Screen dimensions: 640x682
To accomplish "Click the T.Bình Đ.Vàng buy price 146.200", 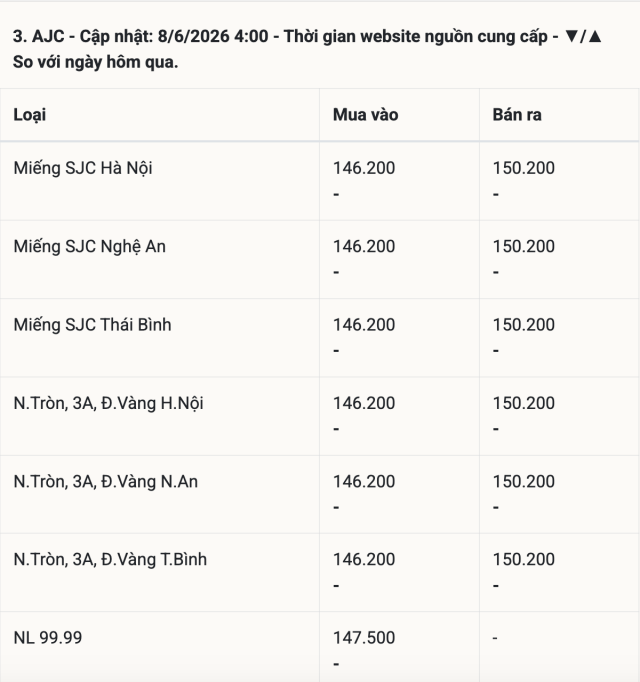I will tap(364, 559).
